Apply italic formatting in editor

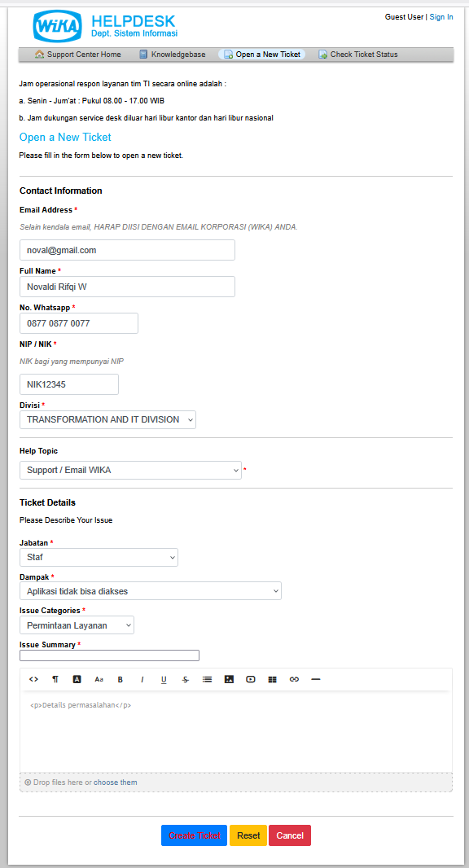tap(142, 679)
